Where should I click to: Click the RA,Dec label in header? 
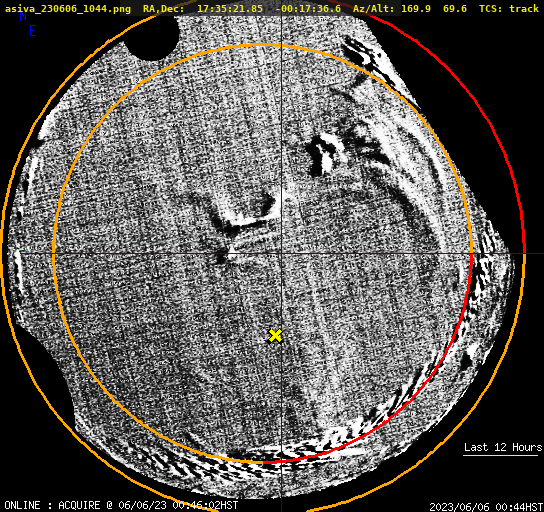[164, 9]
